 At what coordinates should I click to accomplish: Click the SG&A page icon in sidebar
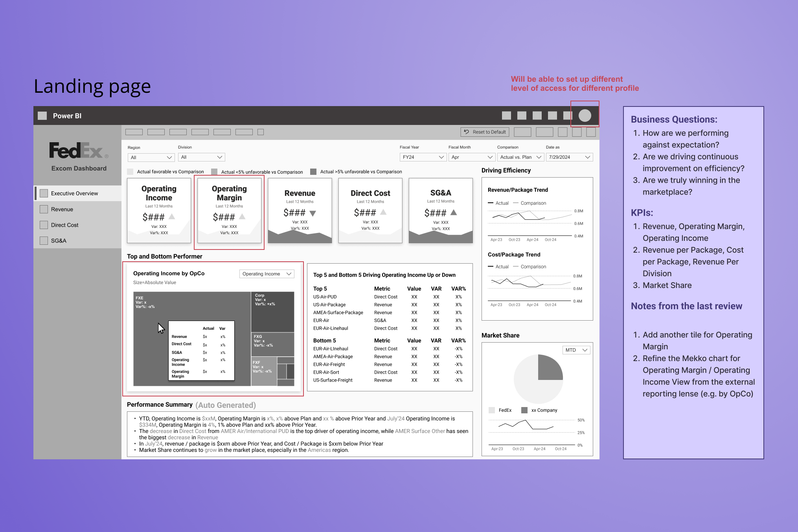point(44,241)
